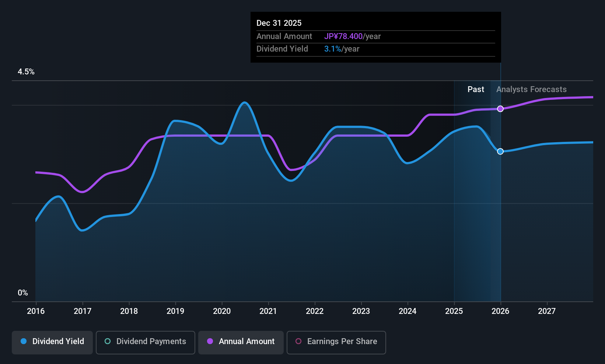Enable the Dividend Payments series
The height and width of the screenshot is (364, 605).
pos(146,343)
